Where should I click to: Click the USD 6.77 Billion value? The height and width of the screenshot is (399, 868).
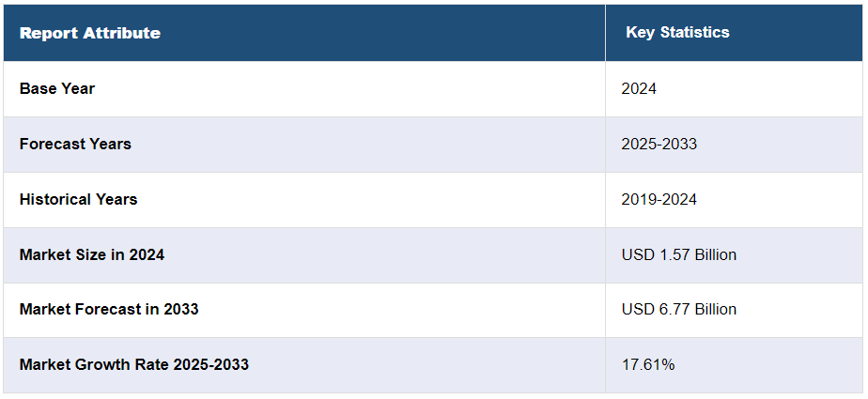point(678,309)
